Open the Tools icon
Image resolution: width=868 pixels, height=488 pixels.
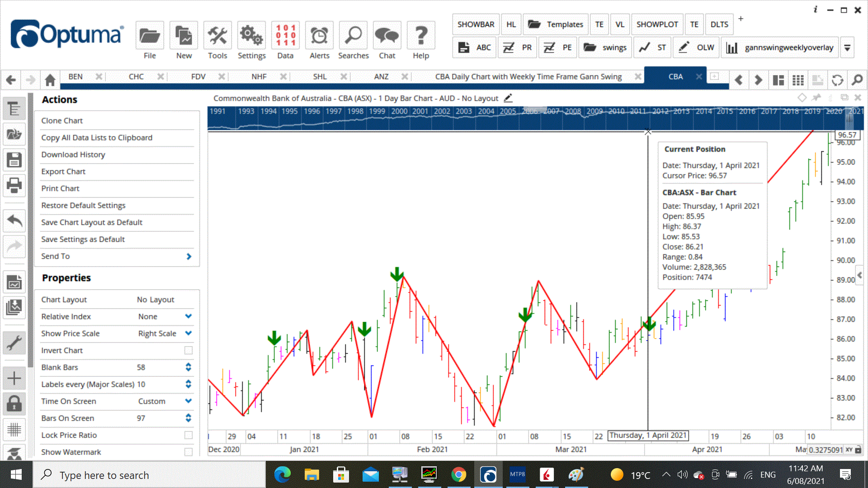point(217,35)
